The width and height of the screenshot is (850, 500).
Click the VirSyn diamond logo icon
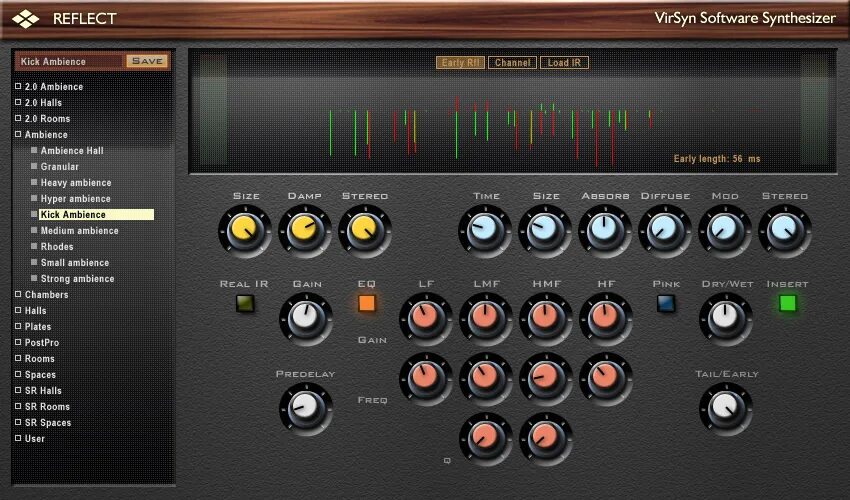point(25,19)
